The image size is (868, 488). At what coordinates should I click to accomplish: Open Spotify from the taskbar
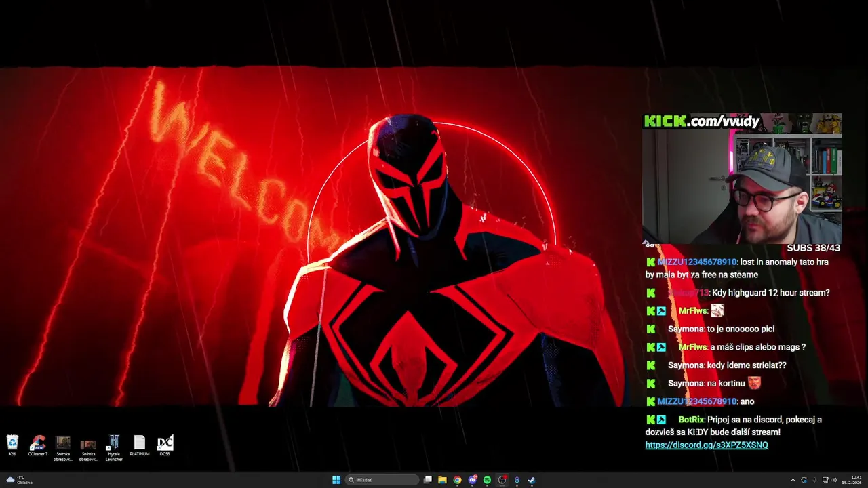pos(487,480)
